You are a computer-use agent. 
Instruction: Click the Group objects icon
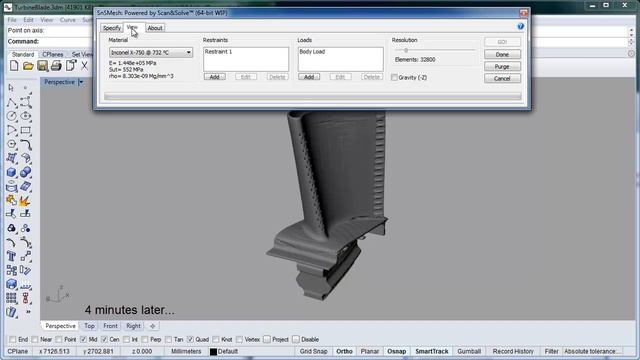pyautogui.click(x=11, y=228)
